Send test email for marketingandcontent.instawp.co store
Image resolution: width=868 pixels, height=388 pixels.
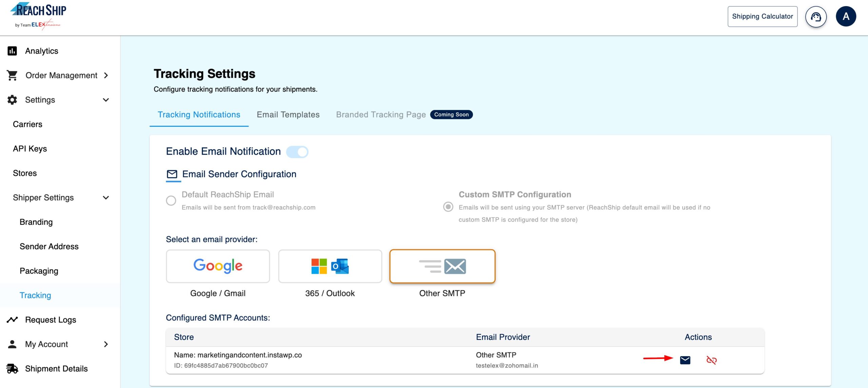[685, 360]
